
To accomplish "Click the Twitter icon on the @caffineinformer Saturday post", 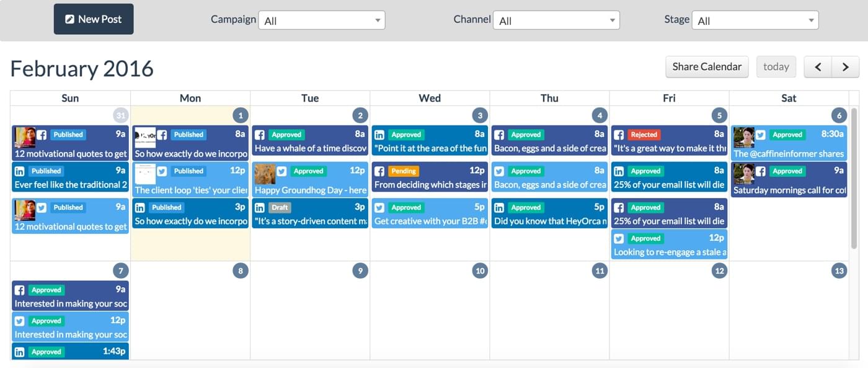I will tap(761, 135).
